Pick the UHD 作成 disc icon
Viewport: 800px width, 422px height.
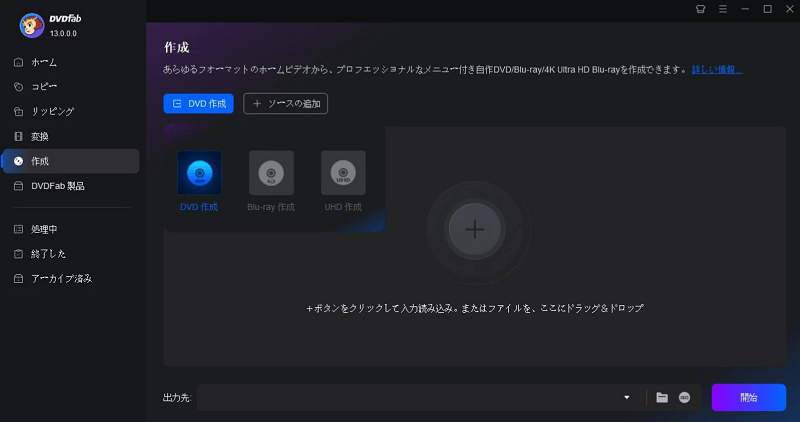pos(343,172)
